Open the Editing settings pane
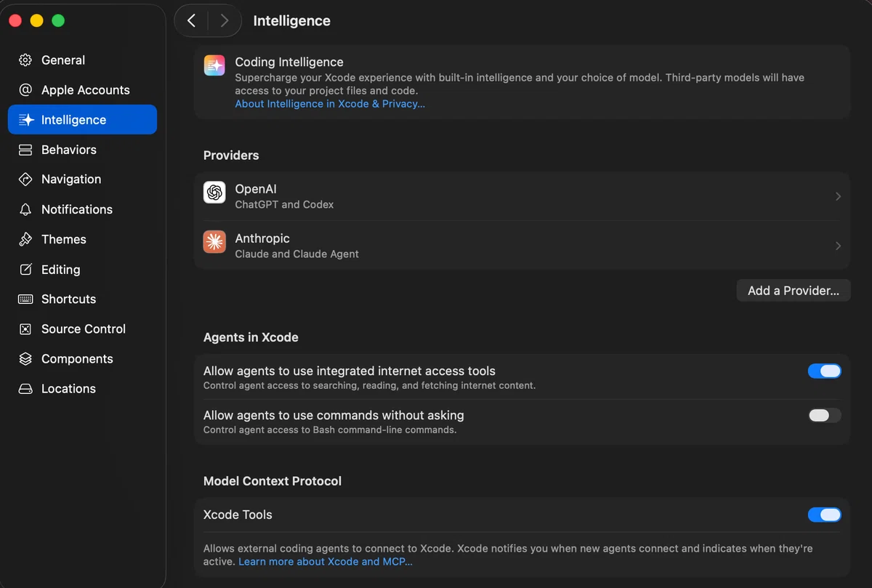Screen dimensions: 872x588 [82, 270]
